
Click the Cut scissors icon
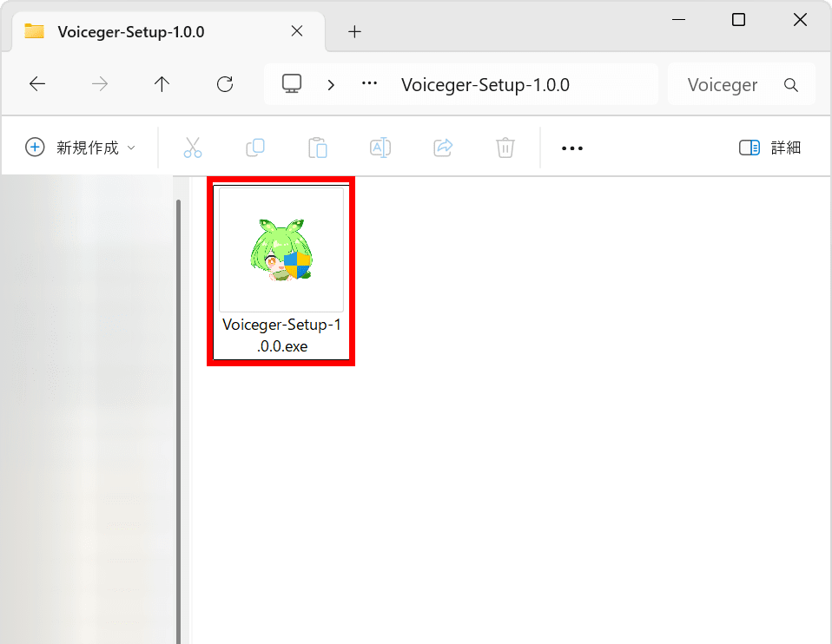[193, 148]
